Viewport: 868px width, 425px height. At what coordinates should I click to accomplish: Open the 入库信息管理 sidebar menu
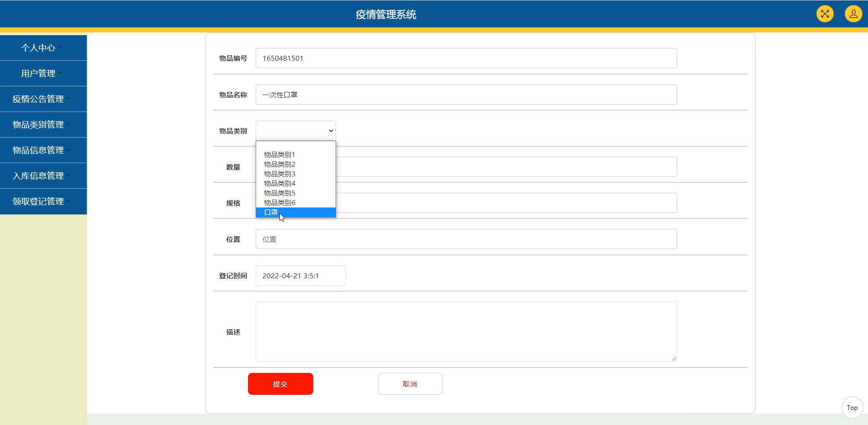[43, 176]
